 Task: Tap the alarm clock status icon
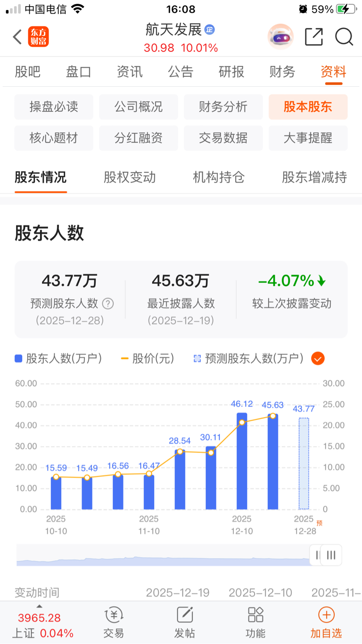[303, 9]
